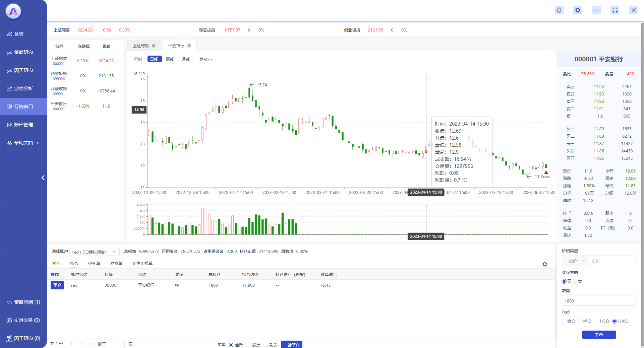This screenshot has width=644, height=348.
Task: Open settings via top gear icon
Action: point(578,10)
